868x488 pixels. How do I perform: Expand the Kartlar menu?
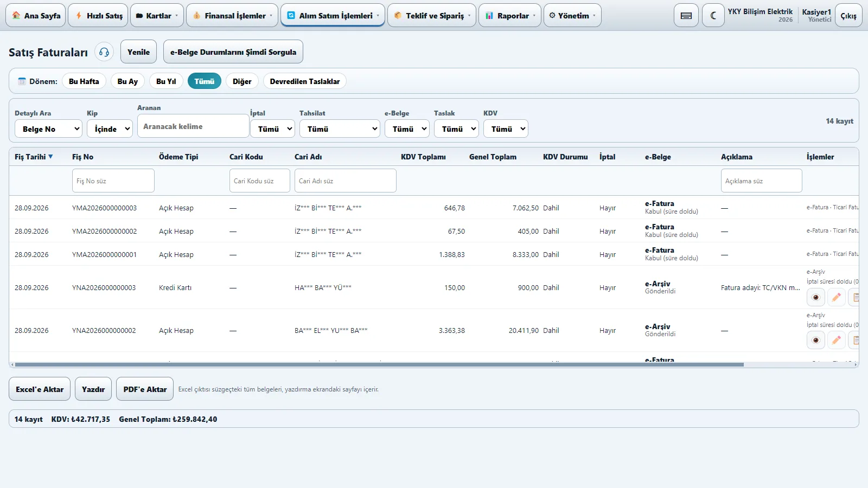(157, 16)
